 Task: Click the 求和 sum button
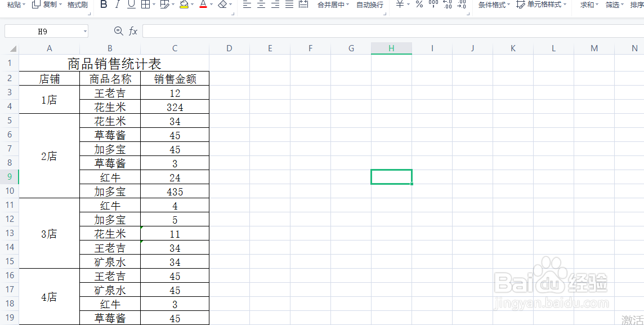(x=587, y=5)
